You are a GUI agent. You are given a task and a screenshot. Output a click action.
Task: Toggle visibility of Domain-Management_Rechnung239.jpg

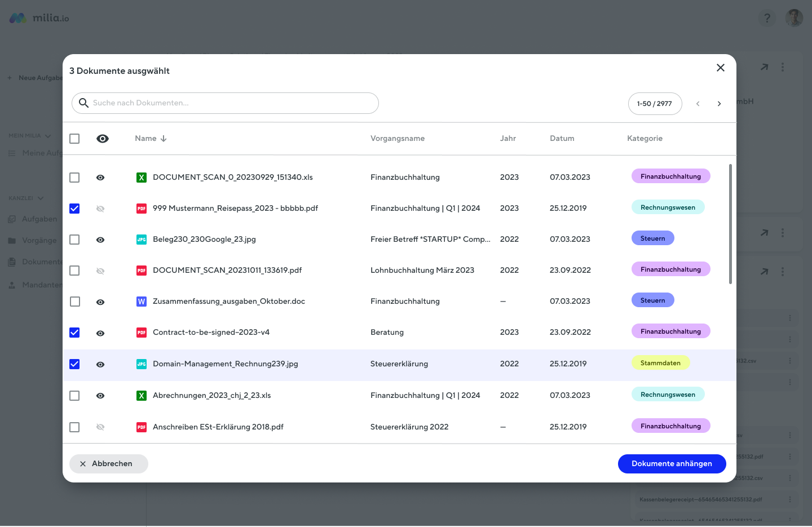[100, 365]
